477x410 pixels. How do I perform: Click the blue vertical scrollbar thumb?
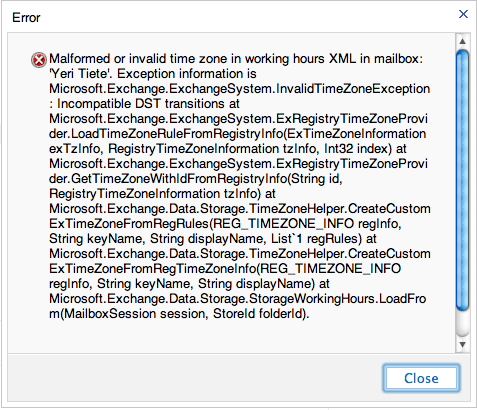click(x=462, y=180)
